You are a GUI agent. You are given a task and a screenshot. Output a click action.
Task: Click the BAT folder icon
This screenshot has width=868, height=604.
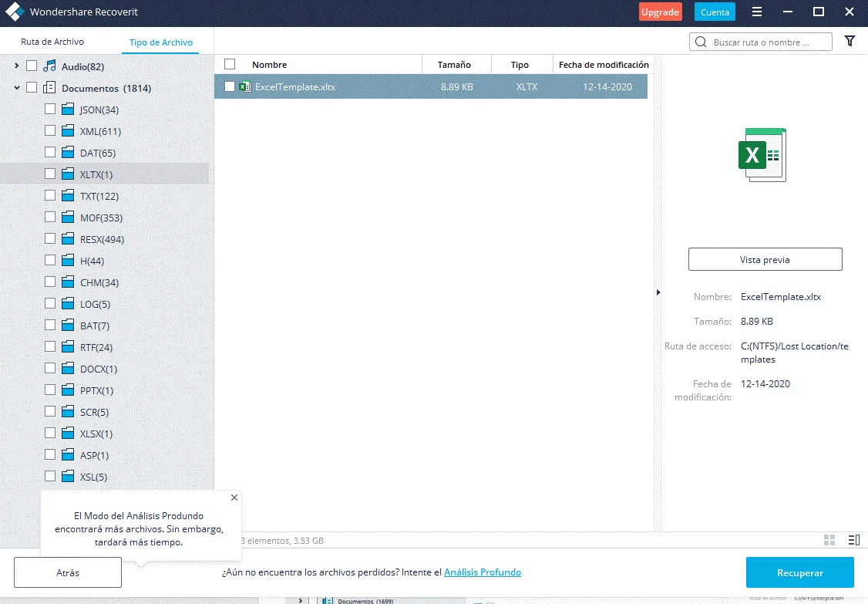(x=68, y=326)
